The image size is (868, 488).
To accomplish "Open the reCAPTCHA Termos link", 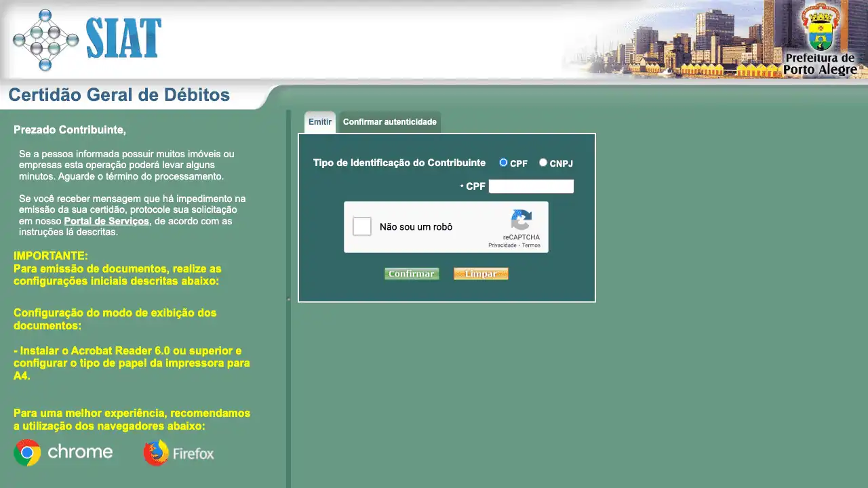I will (532, 245).
